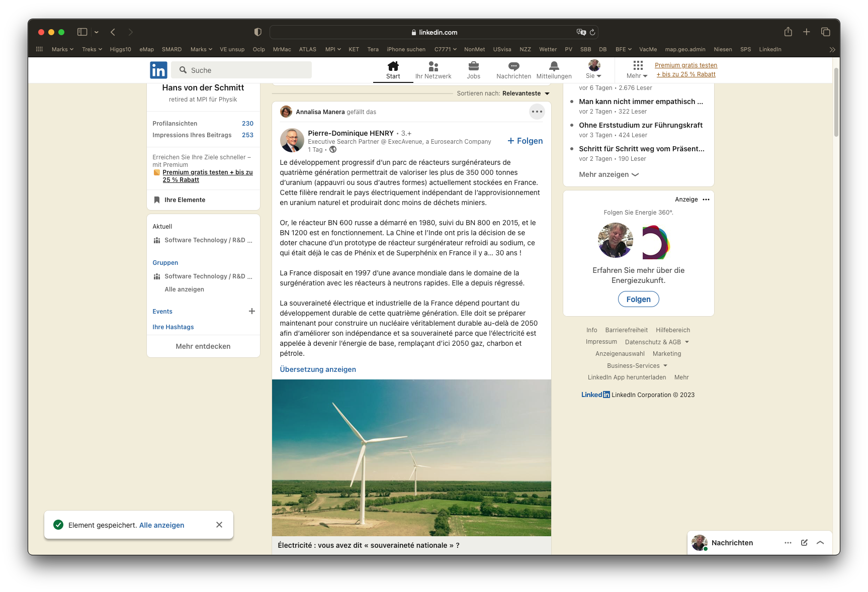The height and width of the screenshot is (592, 868).
Task: View Mitteilungen notifications bell
Action: pyautogui.click(x=554, y=70)
